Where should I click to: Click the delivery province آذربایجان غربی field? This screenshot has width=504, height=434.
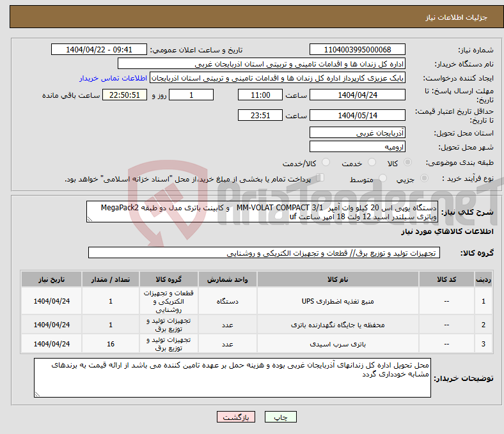point(357,132)
